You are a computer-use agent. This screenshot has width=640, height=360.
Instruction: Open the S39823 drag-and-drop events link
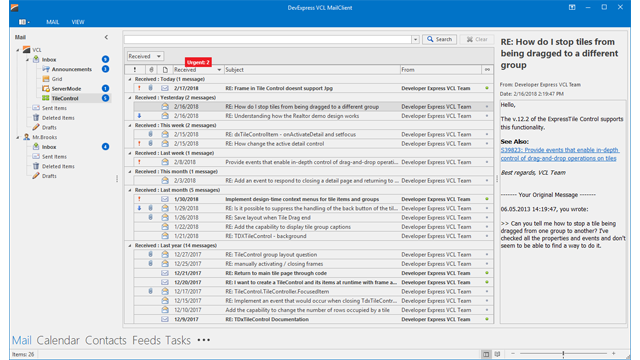tap(560, 154)
